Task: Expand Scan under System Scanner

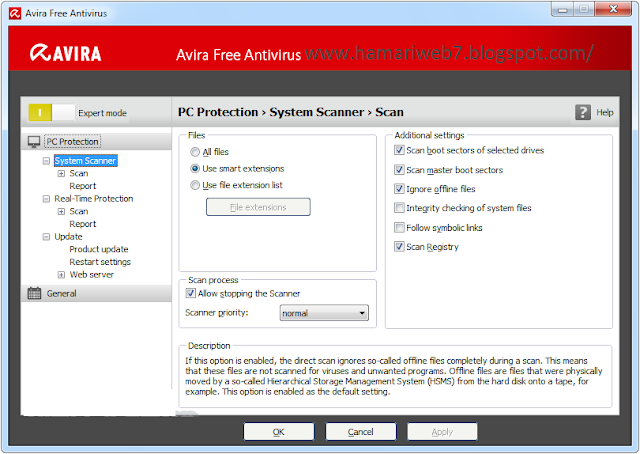Action: click(x=61, y=174)
